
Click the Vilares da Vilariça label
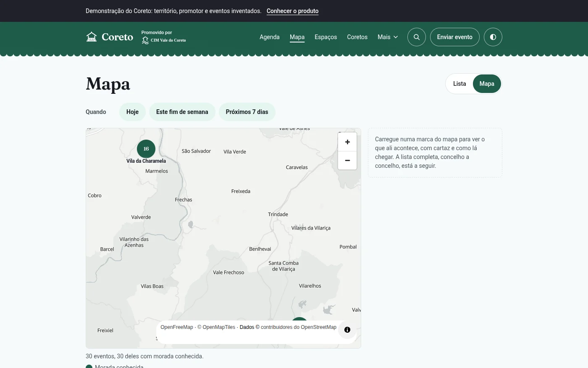tap(311, 228)
